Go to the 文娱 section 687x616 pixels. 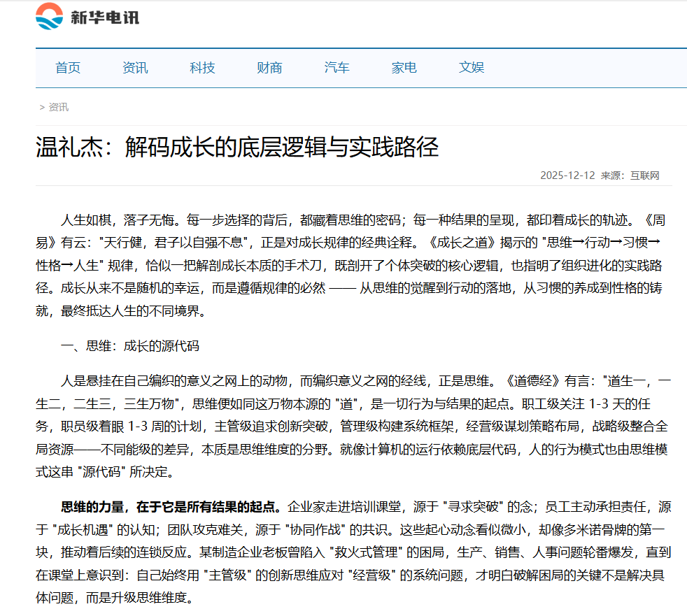pyautogui.click(x=471, y=68)
